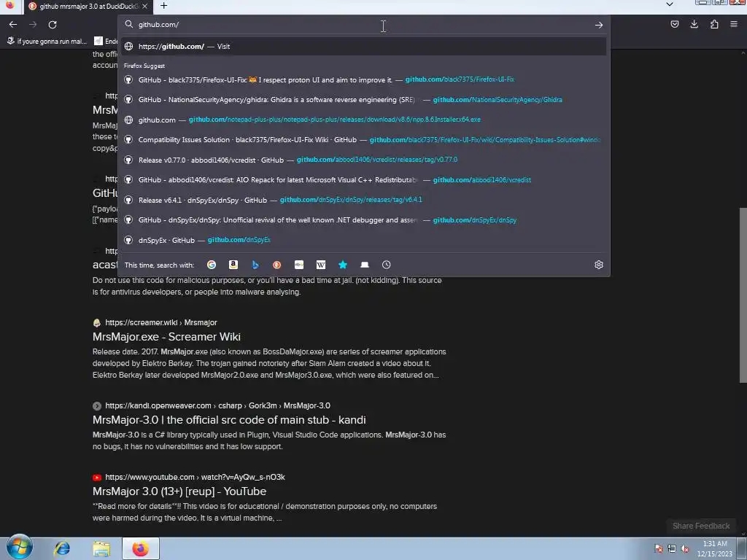Click Firefox taskbar button
This screenshot has height=560, width=747.
tap(141, 548)
